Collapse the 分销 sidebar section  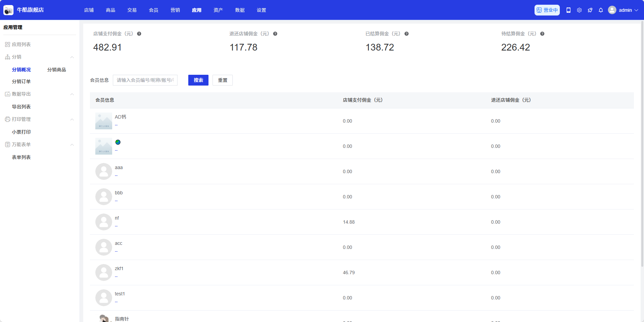(x=72, y=57)
